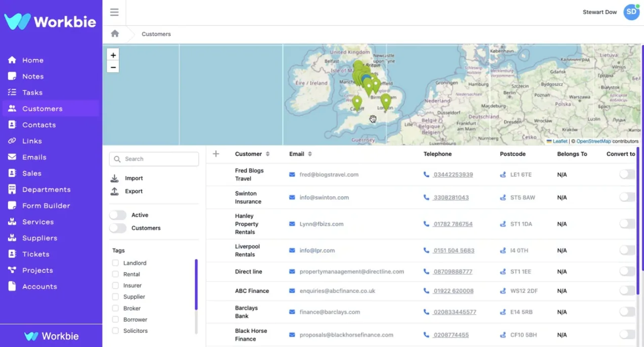The height and width of the screenshot is (347, 644).
Task: Click the Import download icon
Action: 115,178
